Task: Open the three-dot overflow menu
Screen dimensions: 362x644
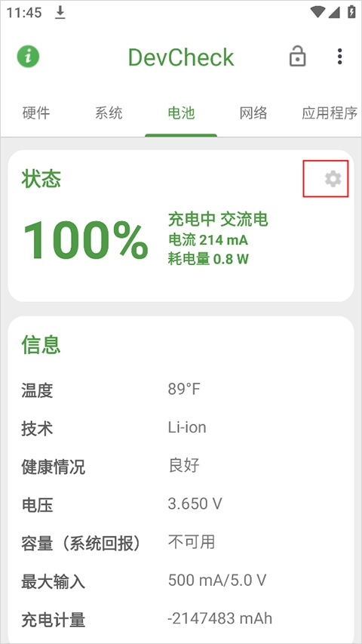Action: point(339,57)
